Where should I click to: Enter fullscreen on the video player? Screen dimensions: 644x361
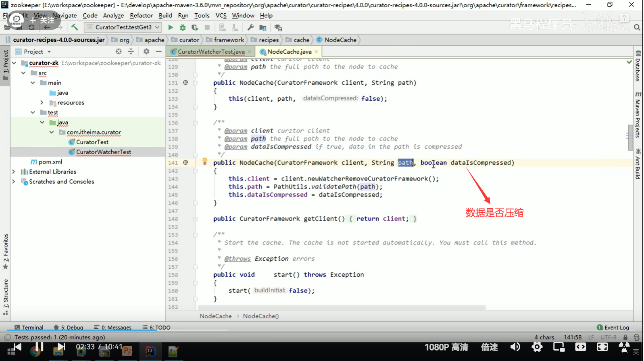(x=602, y=347)
